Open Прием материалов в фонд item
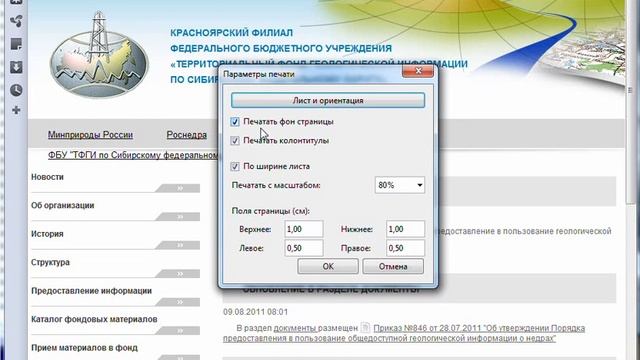This screenshot has width=640, height=360. click(x=84, y=348)
